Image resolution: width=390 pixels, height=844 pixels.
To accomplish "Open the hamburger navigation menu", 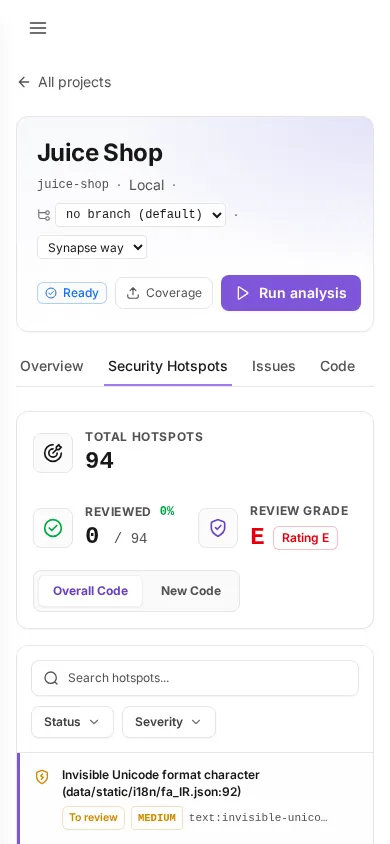I will point(38,28).
